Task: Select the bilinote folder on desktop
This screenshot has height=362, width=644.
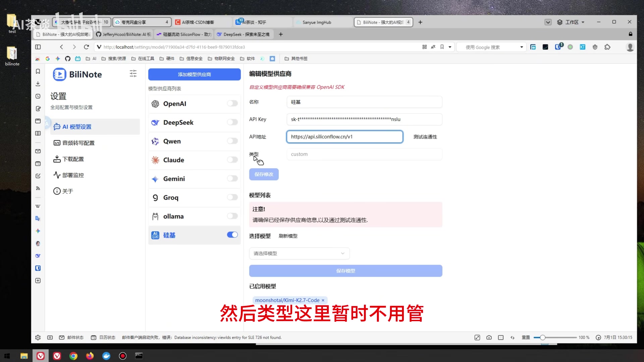Action: (12, 56)
